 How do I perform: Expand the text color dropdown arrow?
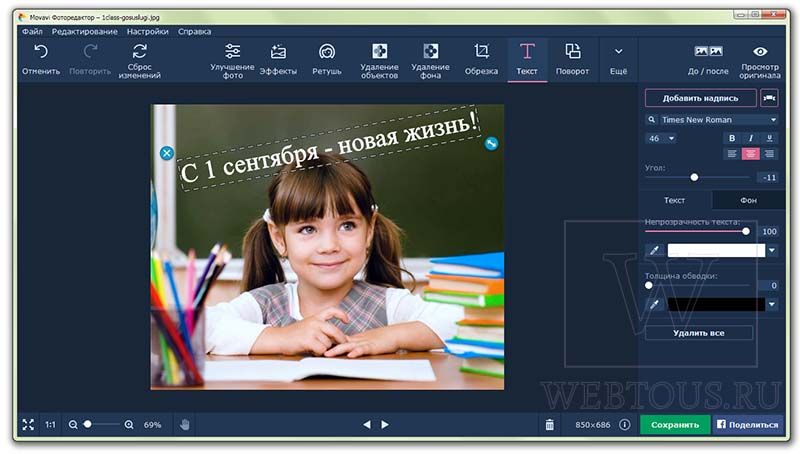(772, 250)
